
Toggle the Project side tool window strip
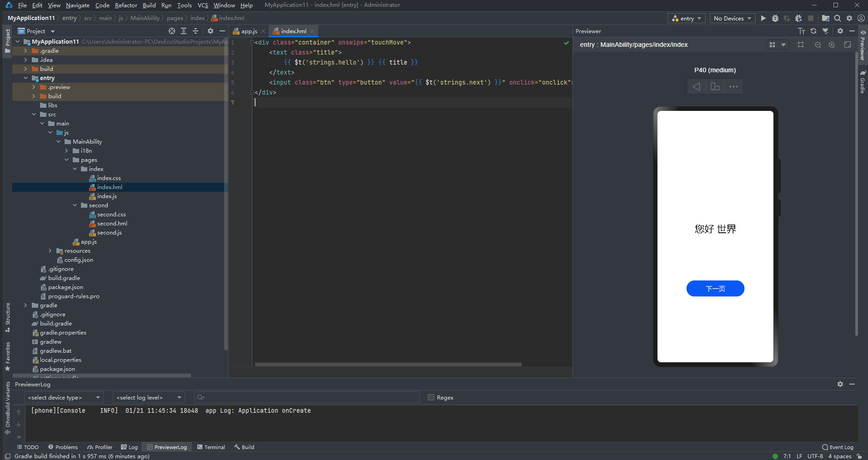point(7,41)
